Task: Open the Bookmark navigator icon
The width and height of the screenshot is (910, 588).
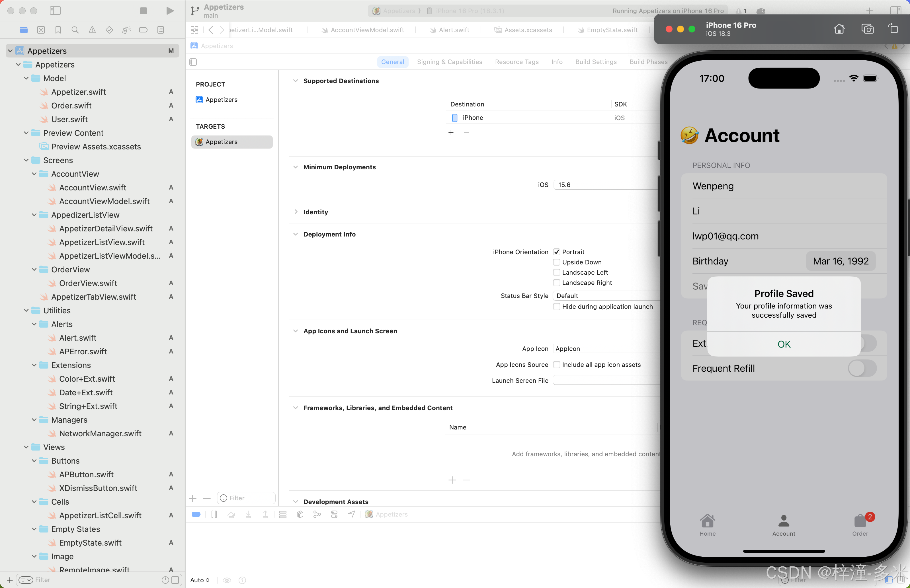Action: coord(58,30)
